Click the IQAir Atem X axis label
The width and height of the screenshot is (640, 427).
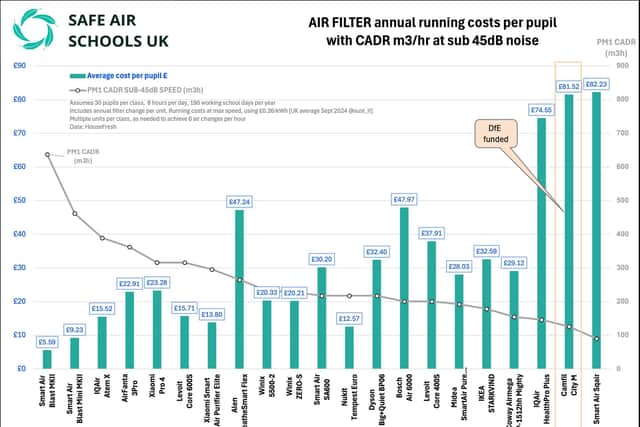(102, 385)
